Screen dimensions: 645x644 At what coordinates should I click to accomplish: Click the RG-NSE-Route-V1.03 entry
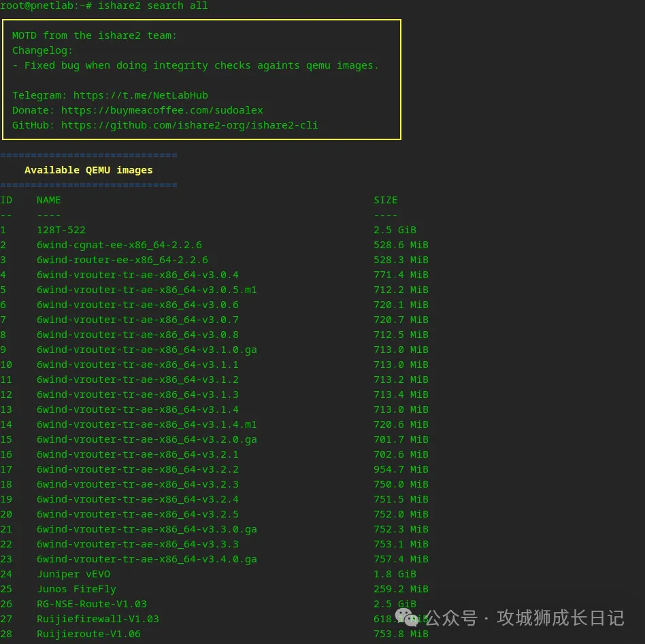coord(92,604)
